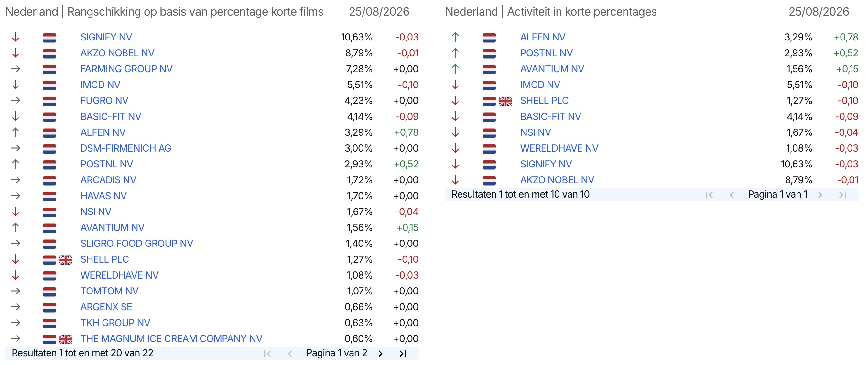Open POSTNL NV link in right table
The height and width of the screenshot is (366, 868).
pyautogui.click(x=546, y=53)
